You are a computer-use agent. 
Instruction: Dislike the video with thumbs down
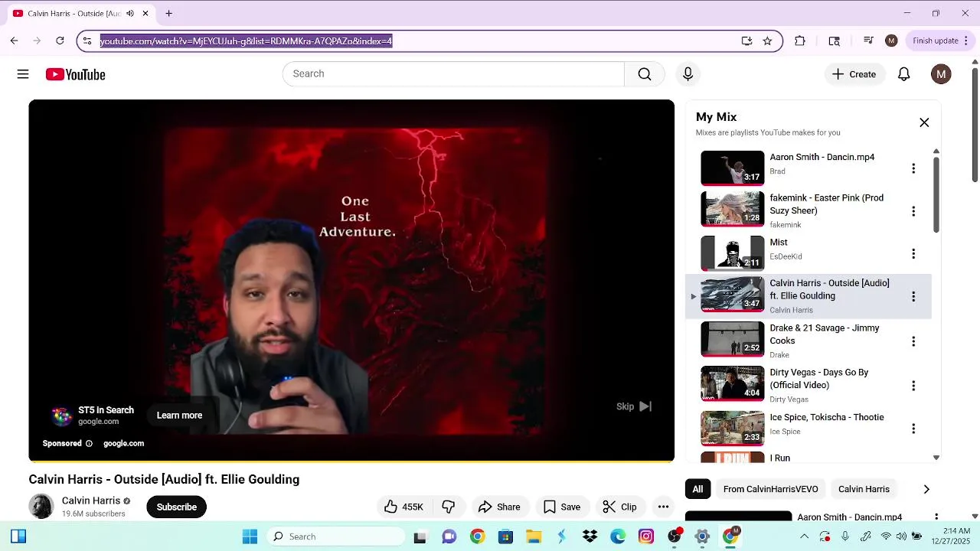pos(449,507)
